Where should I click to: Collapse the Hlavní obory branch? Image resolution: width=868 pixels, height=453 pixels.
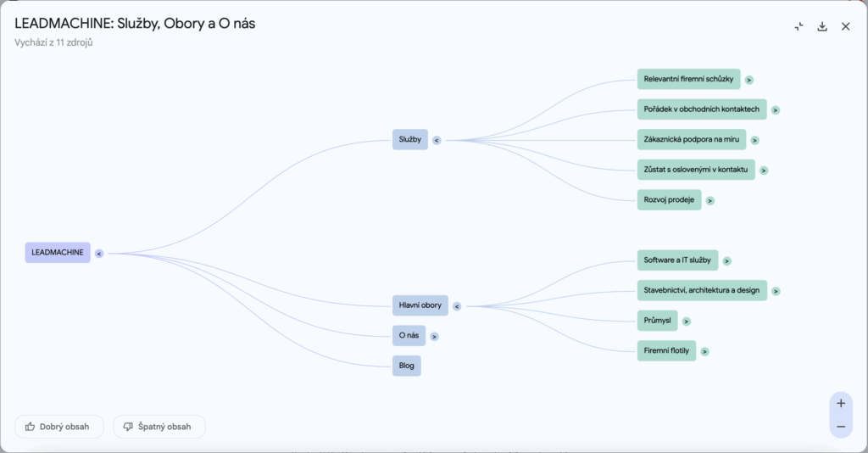click(x=457, y=306)
